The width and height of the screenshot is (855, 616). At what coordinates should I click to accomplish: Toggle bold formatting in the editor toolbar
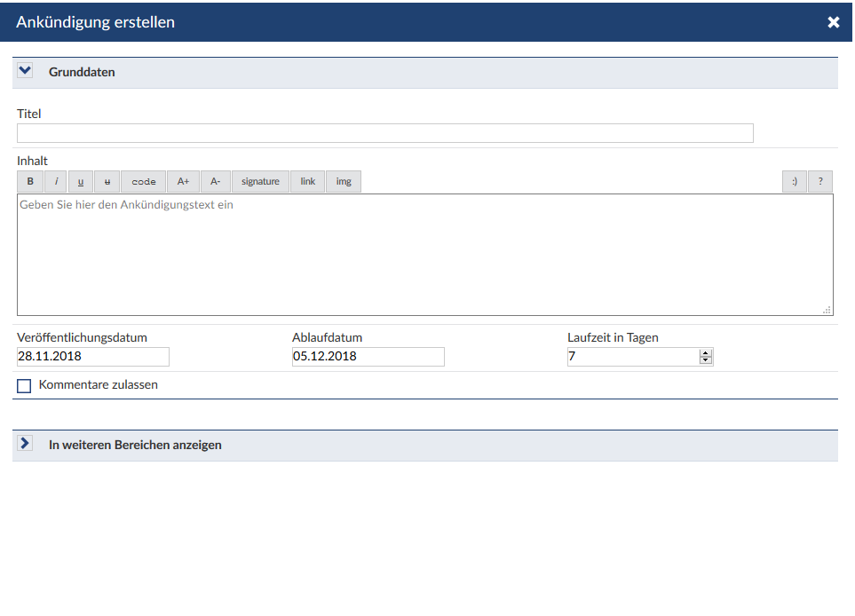point(30,182)
